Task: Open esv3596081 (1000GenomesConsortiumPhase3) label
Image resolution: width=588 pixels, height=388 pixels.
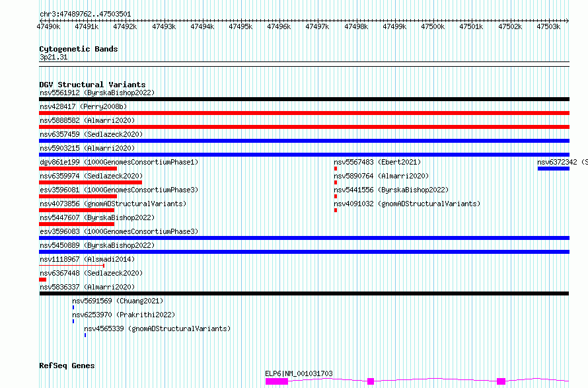Action: (119, 190)
